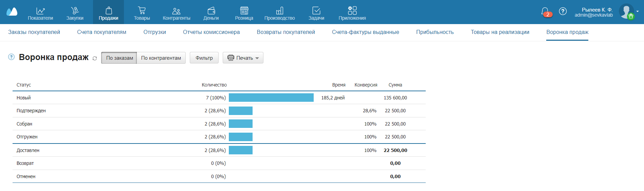Click the Сумма column header
Image resolution: width=644 pixels, height=191 pixels.
point(395,85)
